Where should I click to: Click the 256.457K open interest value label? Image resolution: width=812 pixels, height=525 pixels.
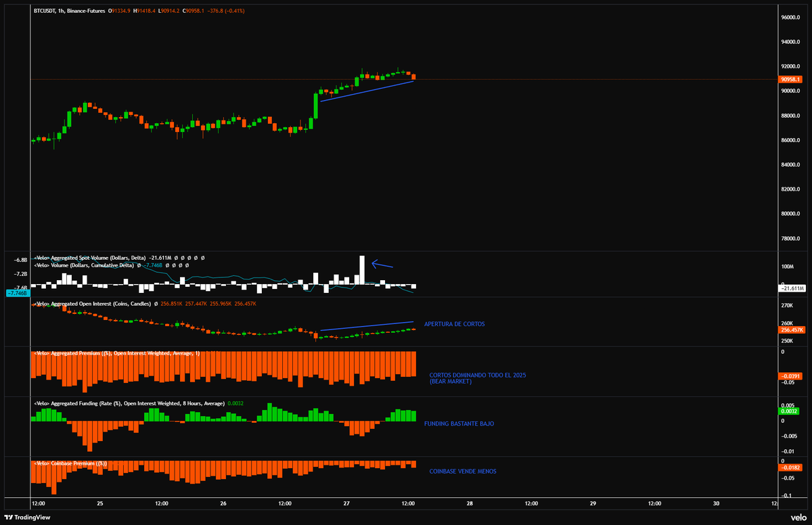tap(792, 329)
